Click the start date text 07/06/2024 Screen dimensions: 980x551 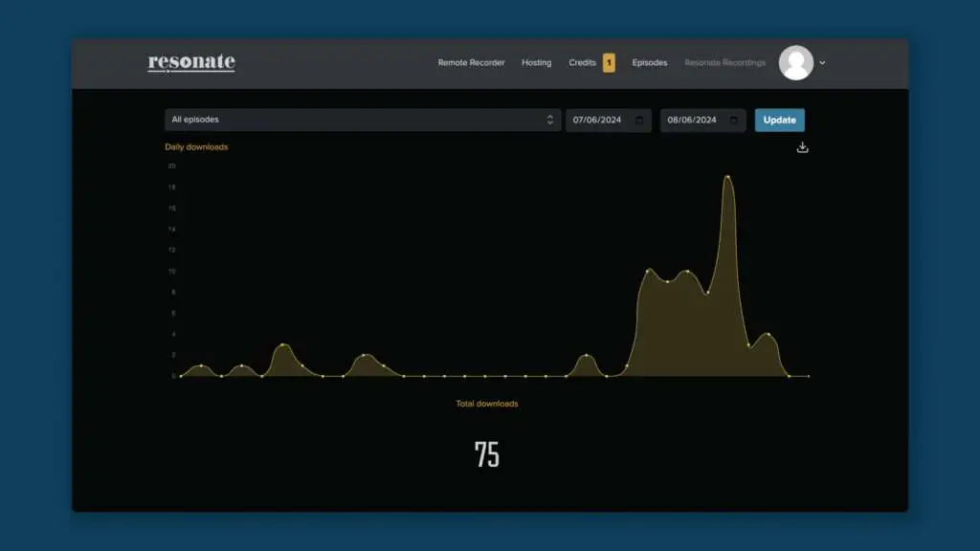(x=597, y=121)
